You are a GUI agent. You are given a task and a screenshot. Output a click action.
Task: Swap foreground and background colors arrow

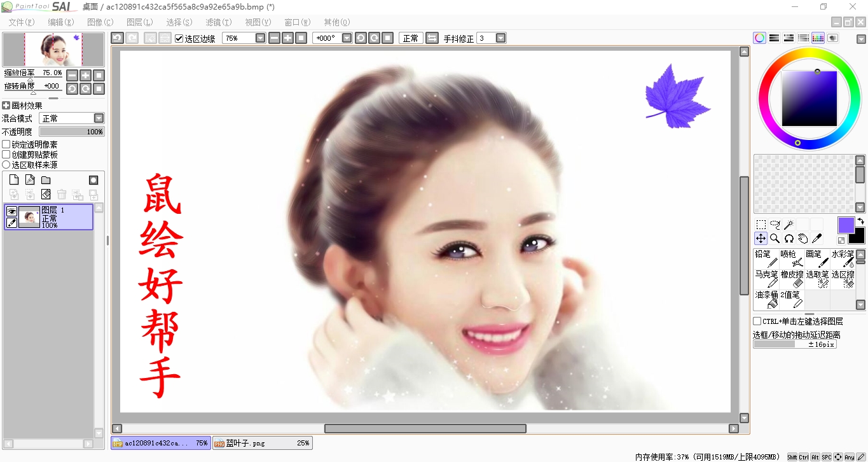pyautogui.click(x=860, y=221)
